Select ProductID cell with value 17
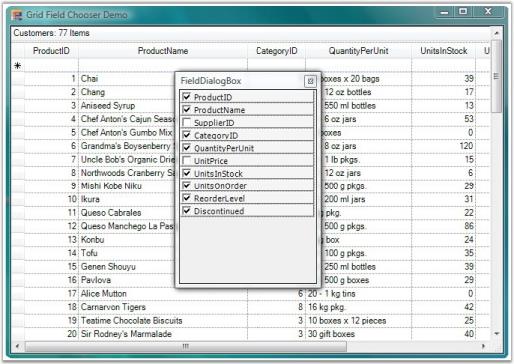 point(51,294)
